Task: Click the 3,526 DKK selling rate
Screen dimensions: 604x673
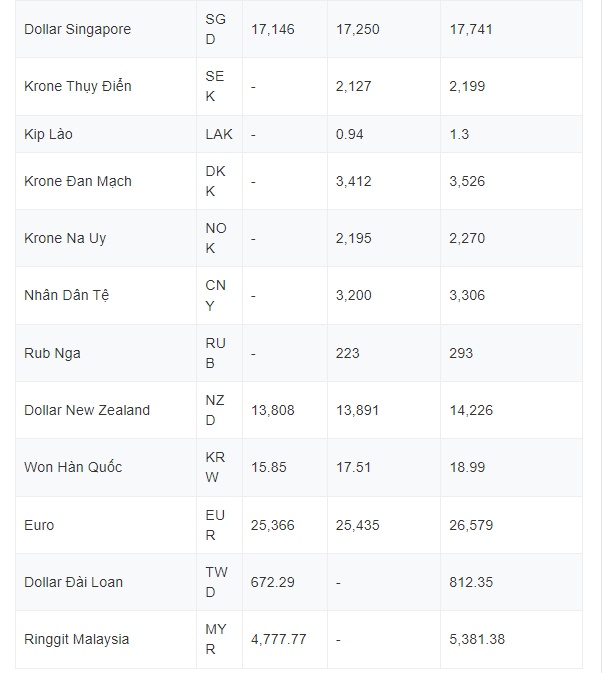Action: pyautogui.click(x=467, y=181)
